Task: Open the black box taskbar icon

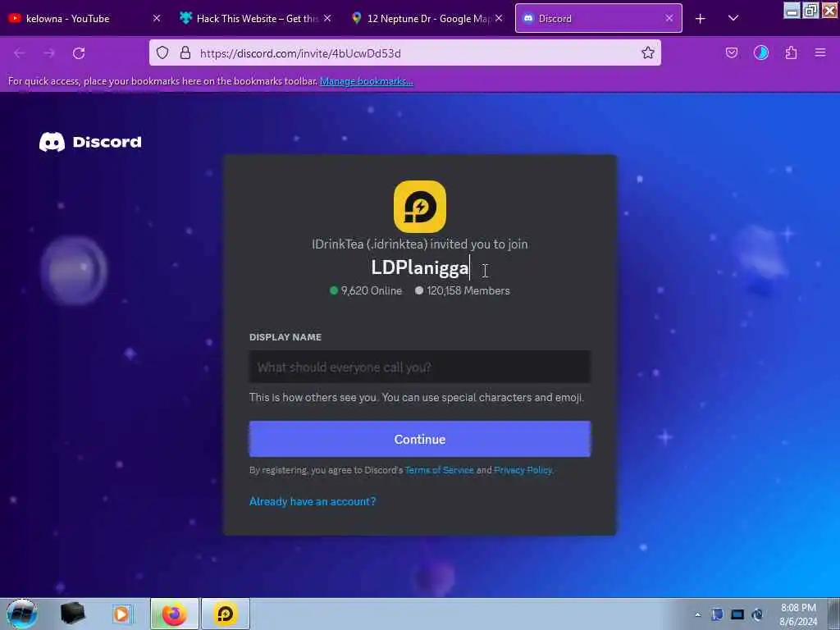Action: pos(72,614)
